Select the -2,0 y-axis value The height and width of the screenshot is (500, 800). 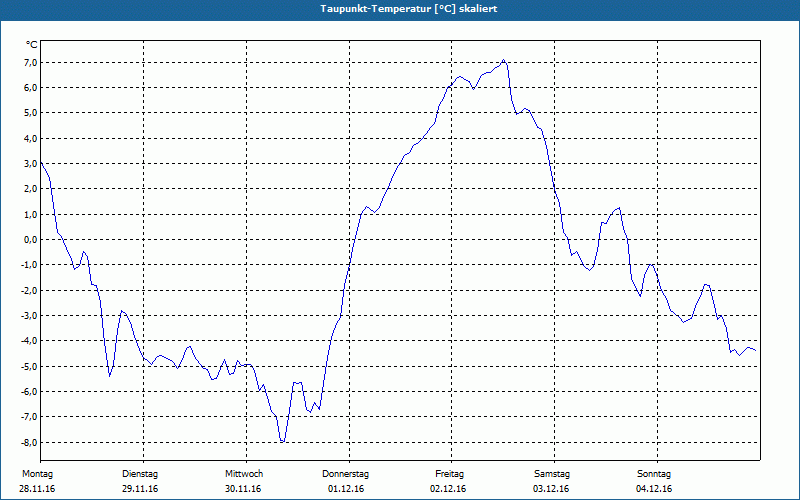(30, 290)
